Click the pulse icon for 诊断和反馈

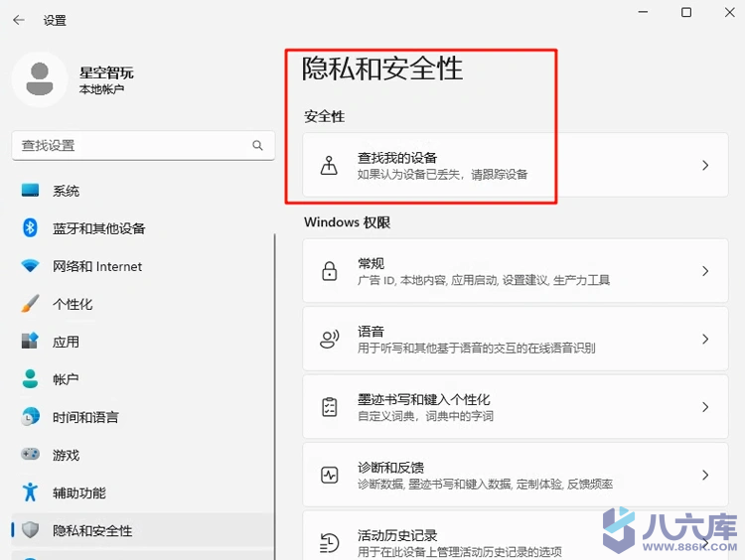click(x=329, y=475)
